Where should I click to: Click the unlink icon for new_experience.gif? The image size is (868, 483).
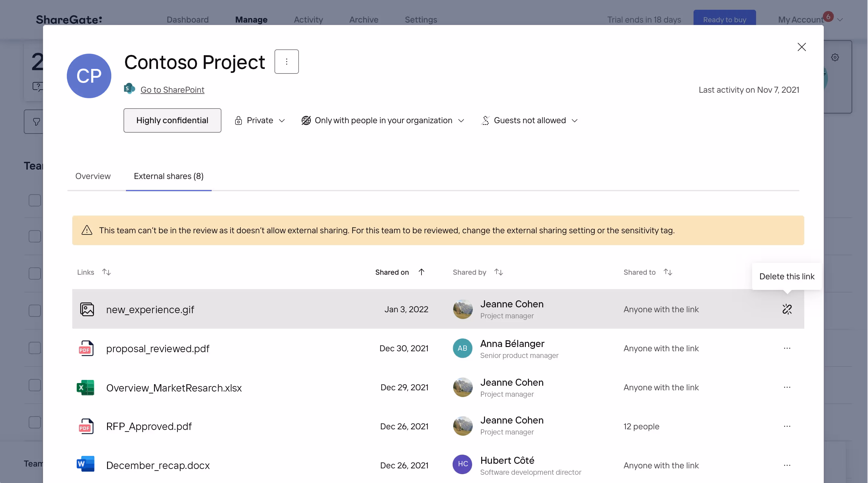click(787, 309)
